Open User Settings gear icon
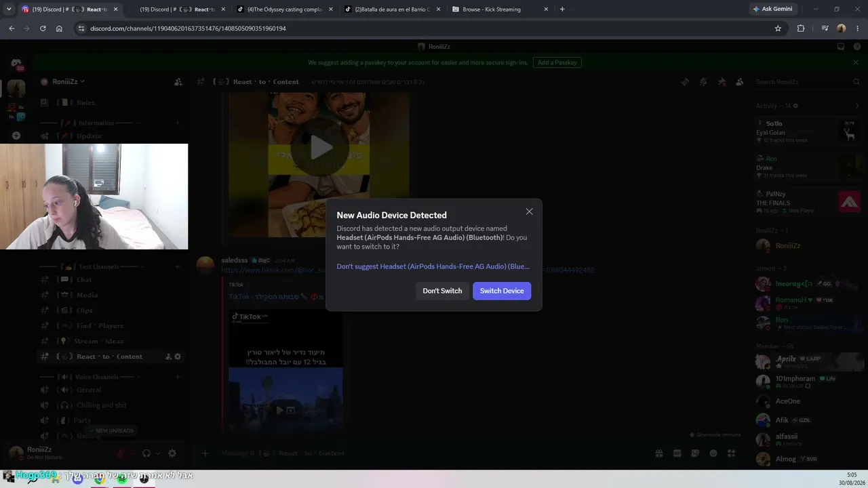The height and width of the screenshot is (488, 868). (172, 453)
